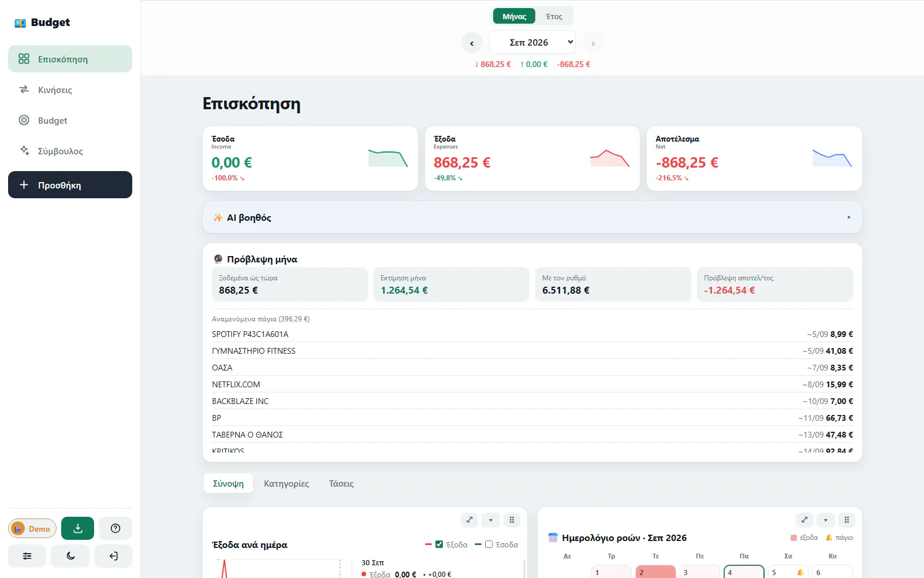The image size is (924, 578).
Task: Go to Κινήσεις in sidebar
Action: pyautogui.click(x=70, y=90)
